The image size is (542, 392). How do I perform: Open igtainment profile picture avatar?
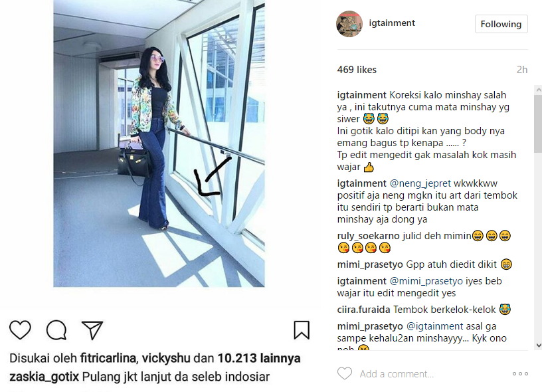[349, 24]
